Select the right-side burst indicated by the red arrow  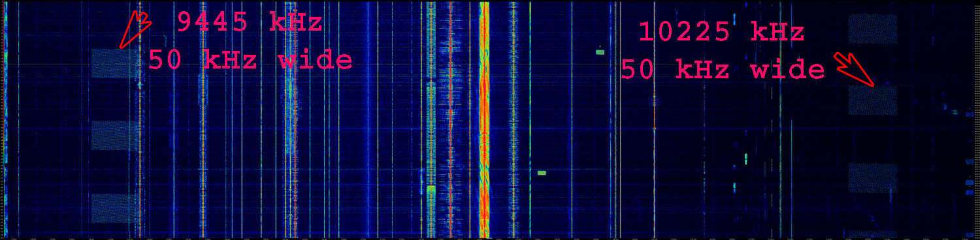pyautogui.click(x=872, y=100)
